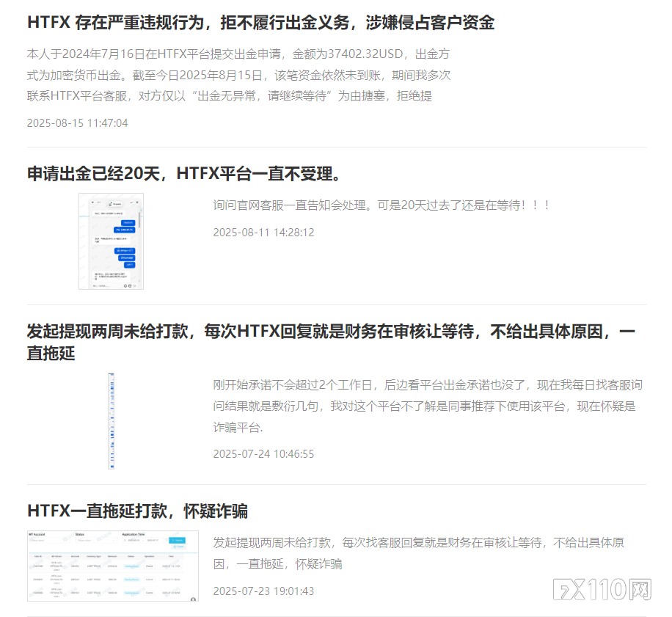Open headline 申请出金已经20天

(184, 174)
